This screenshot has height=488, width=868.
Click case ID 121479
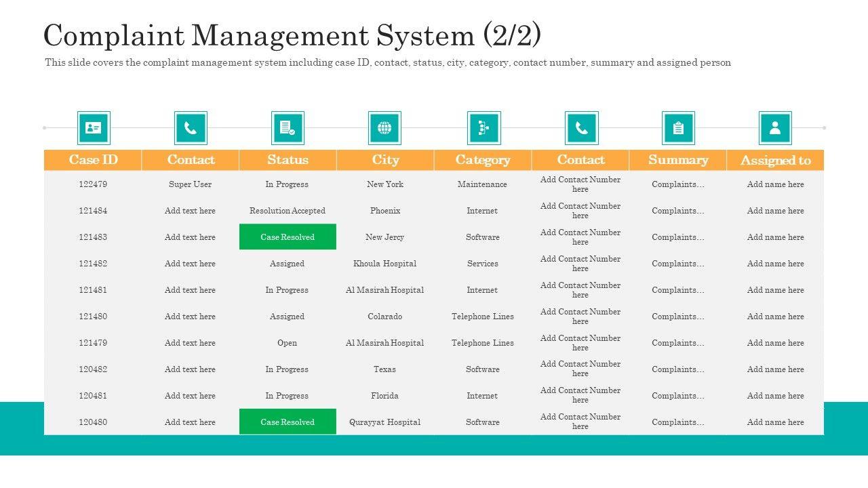[x=93, y=343]
